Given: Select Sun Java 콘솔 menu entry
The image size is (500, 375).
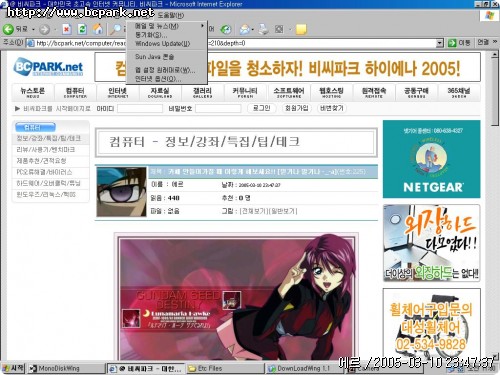Looking at the screenshot, I should pyautogui.click(x=167, y=57).
